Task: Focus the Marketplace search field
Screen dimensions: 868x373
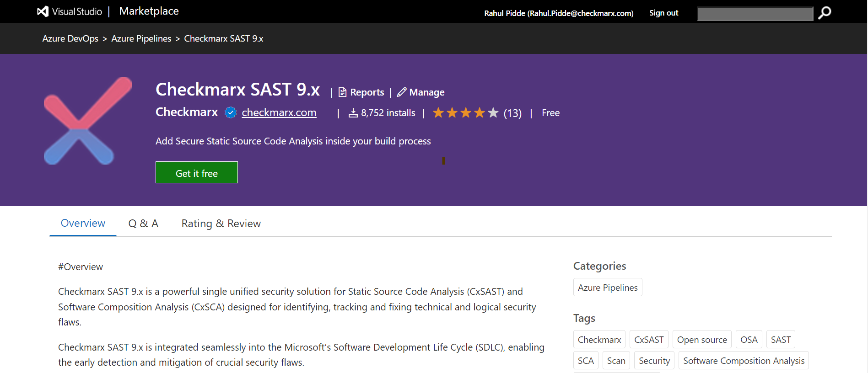Action: pyautogui.click(x=755, y=14)
